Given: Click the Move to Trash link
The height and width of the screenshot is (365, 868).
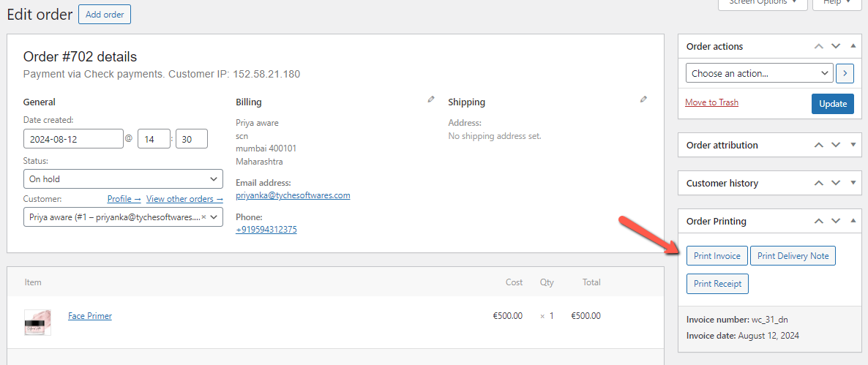Looking at the screenshot, I should click(x=711, y=102).
